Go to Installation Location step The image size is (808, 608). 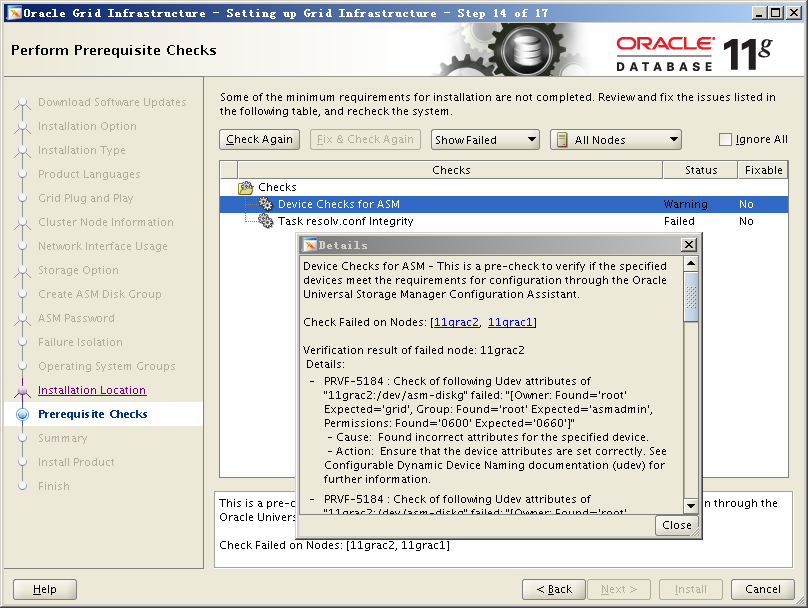pos(92,390)
